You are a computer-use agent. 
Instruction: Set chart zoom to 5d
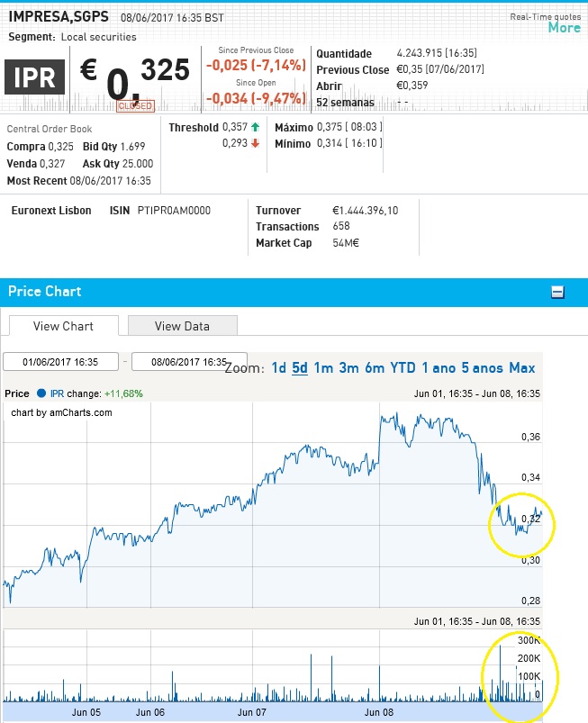tap(300, 368)
